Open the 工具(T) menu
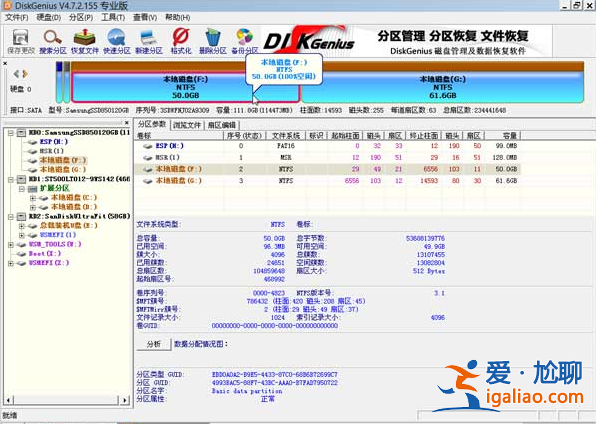The image size is (596, 424). 113,17
